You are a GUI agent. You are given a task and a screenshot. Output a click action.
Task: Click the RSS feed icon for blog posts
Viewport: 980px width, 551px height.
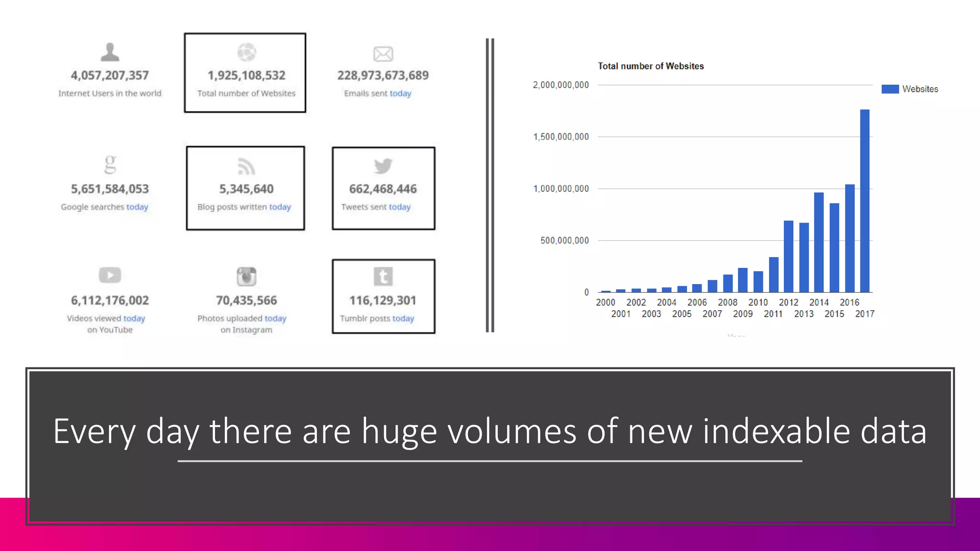click(246, 166)
